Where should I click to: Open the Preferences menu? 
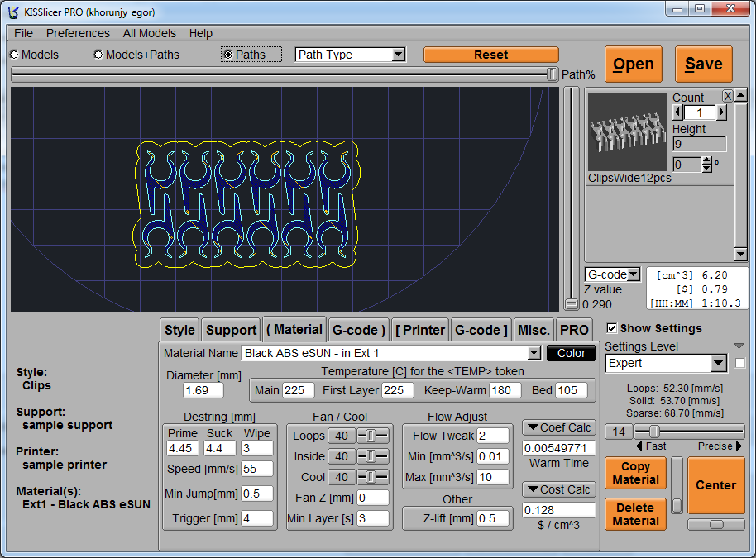tap(78, 33)
